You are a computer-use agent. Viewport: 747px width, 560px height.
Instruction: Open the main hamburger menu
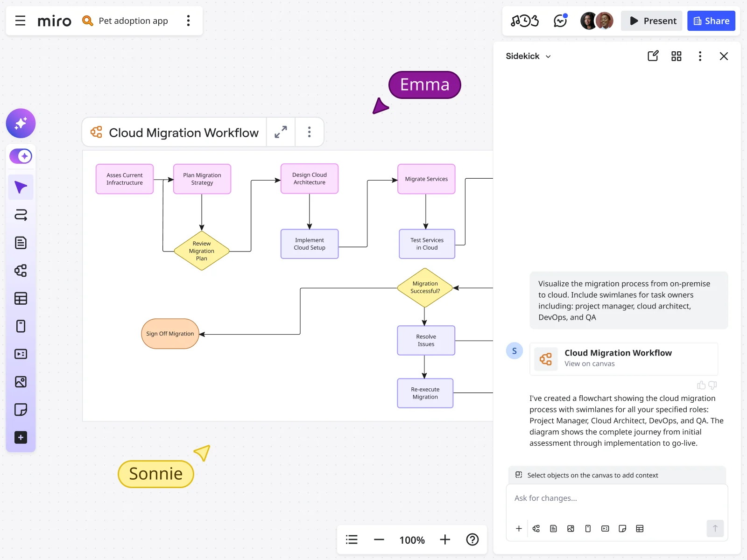(x=20, y=21)
